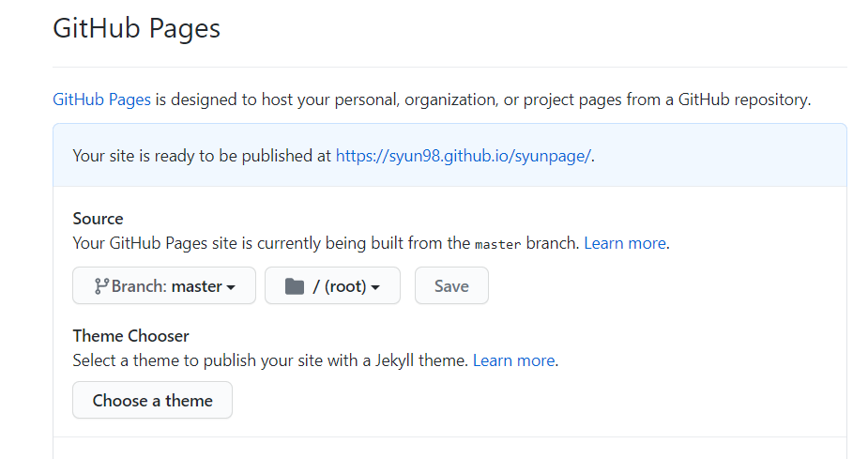Click the inline 'master' code text
The image size is (868, 459).
point(497,244)
